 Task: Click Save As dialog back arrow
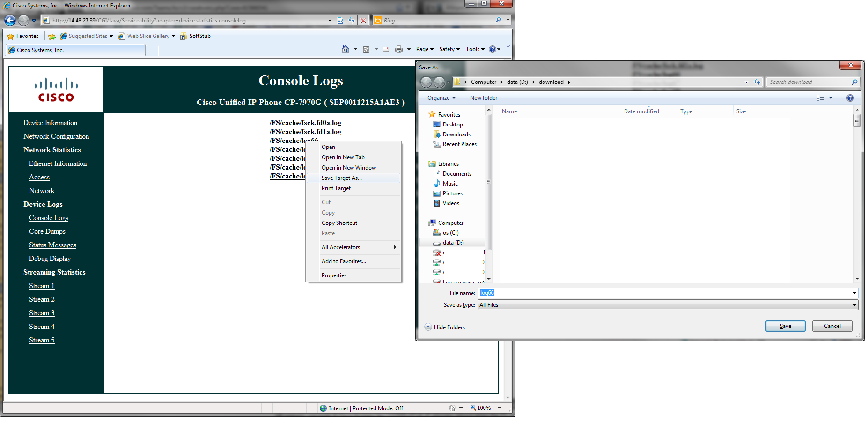[x=426, y=82]
